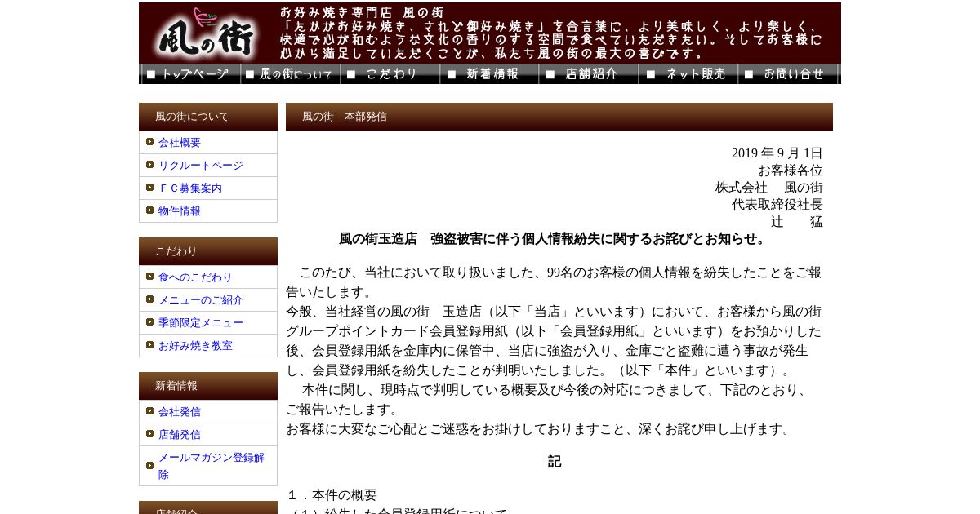The image size is (980, 514).
Task: Open the 会社発信 news link
Action: (x=180, y=412)
